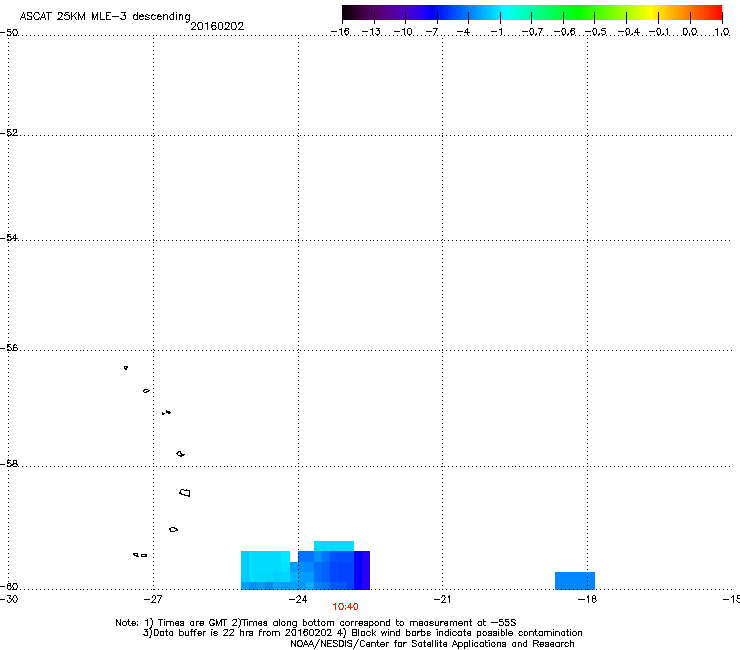This screenshot has width=740, height=650.
Task: Click the longitude axis label "-21"
Action: click(x=442, y=599)
